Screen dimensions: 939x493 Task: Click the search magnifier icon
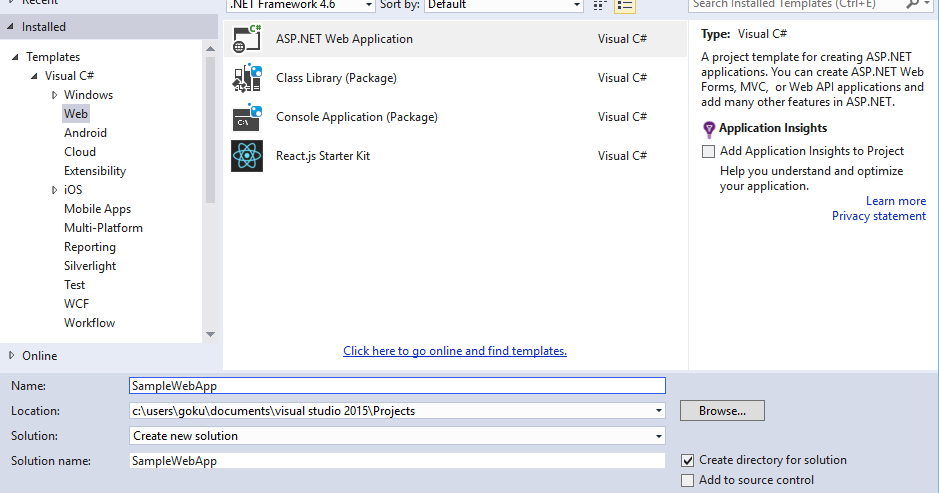[912, 4]
